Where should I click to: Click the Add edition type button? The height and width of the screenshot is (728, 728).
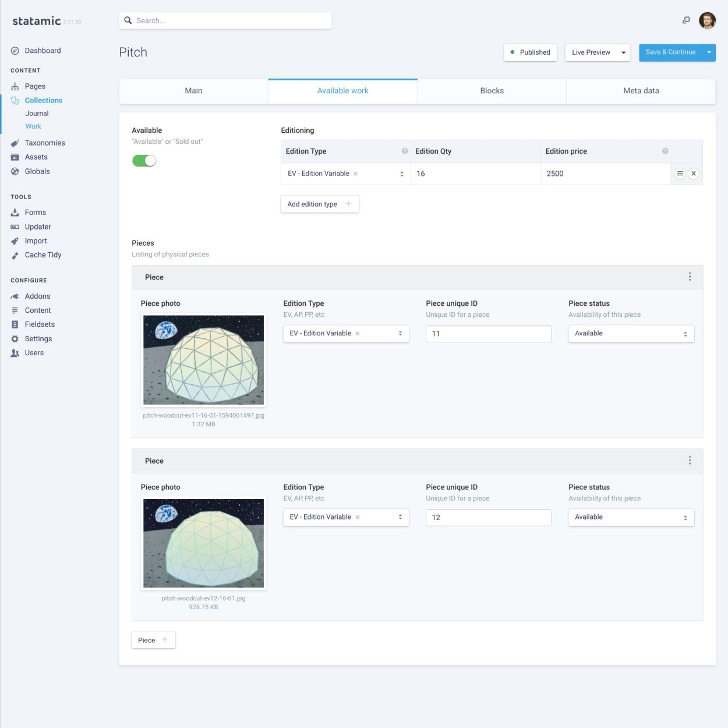coord(319,204)
